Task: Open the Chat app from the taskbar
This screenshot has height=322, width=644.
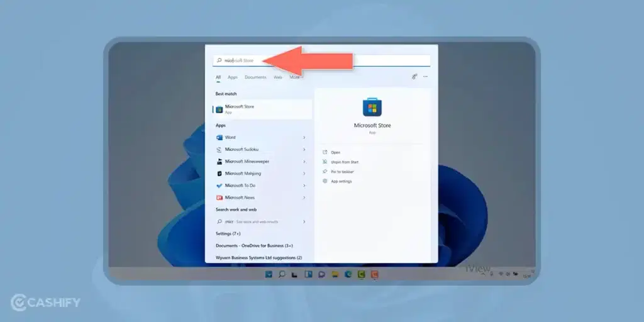Action: pos(321,274)
